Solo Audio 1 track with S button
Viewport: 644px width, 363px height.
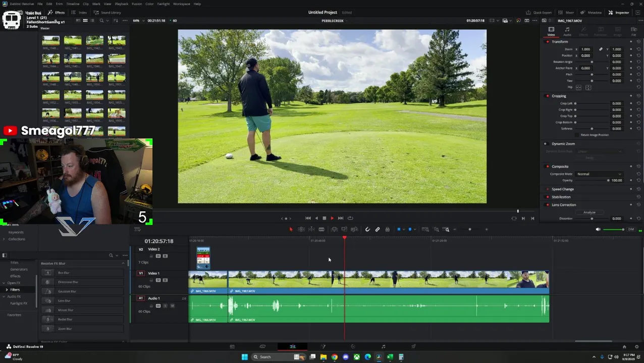click(165, 306)
